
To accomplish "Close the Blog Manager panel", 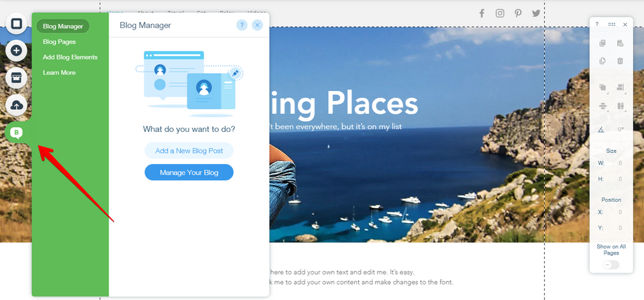I will click(257, 25).
